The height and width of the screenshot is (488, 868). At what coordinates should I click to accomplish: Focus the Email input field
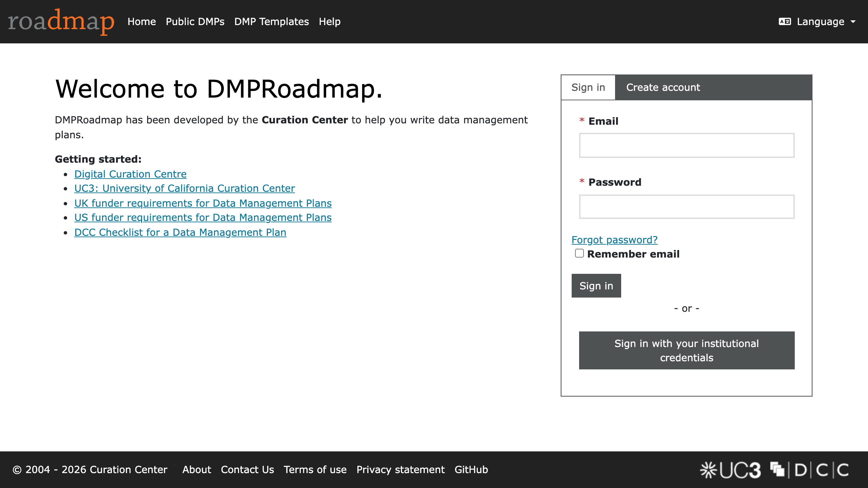pos(687,145)
